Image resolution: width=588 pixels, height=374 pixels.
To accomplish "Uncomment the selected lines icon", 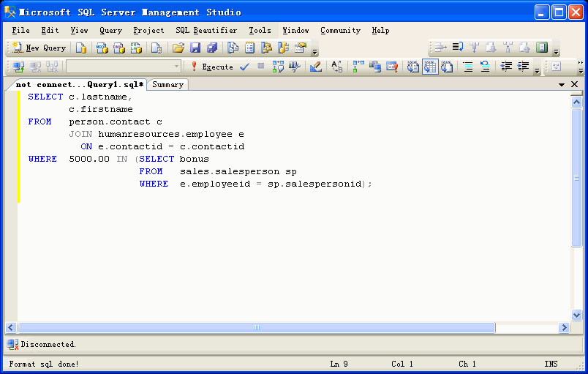I will click(484, 67).
